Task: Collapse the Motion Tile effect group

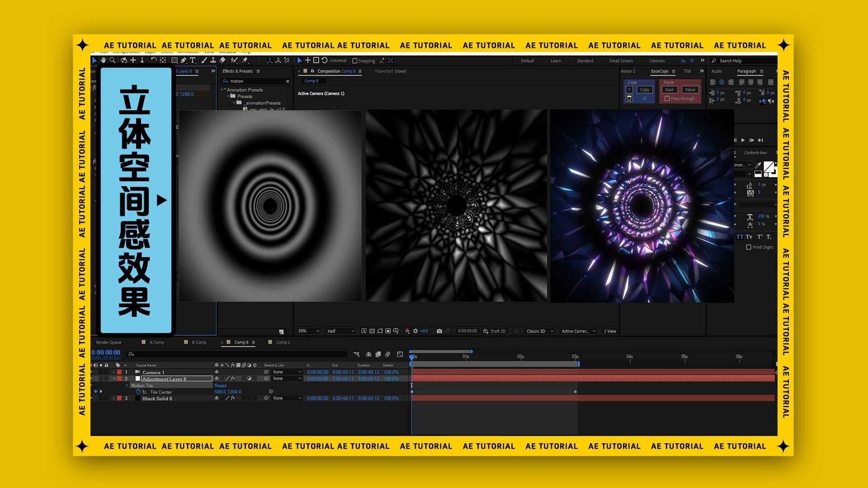Action: click(127, 385)
